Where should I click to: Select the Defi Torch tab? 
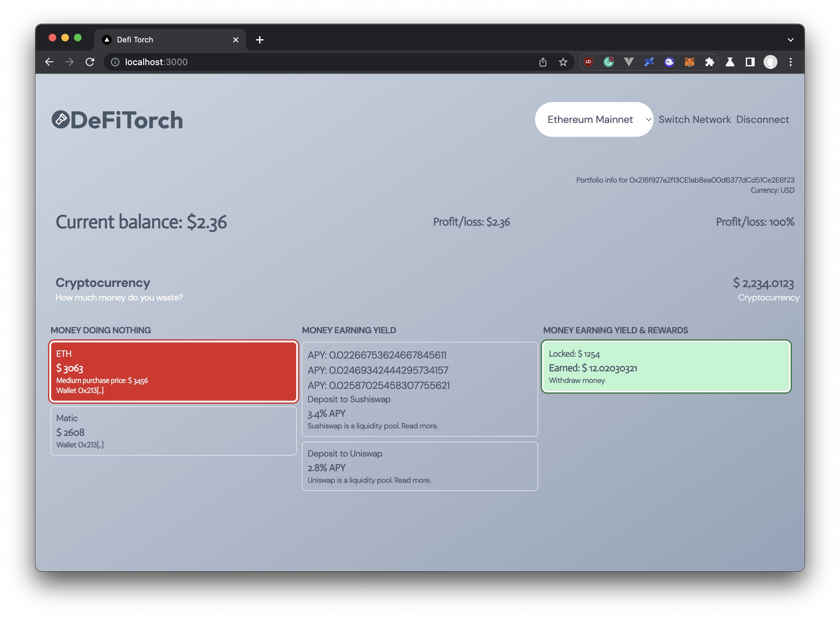coord(170,40)
